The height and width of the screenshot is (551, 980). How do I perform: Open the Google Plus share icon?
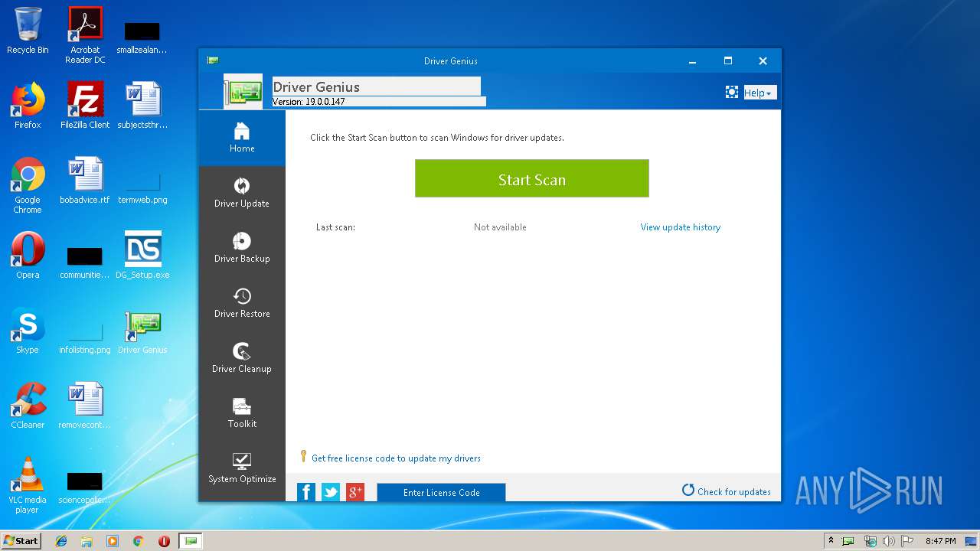click(x=355, y=492)
